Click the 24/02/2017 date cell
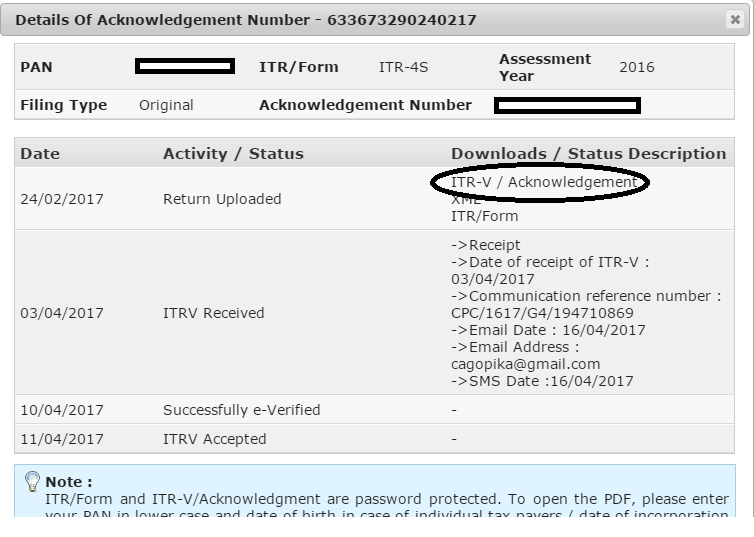This screenshot has width=754, height=537. pyautogui.click(x=61, y=199)
